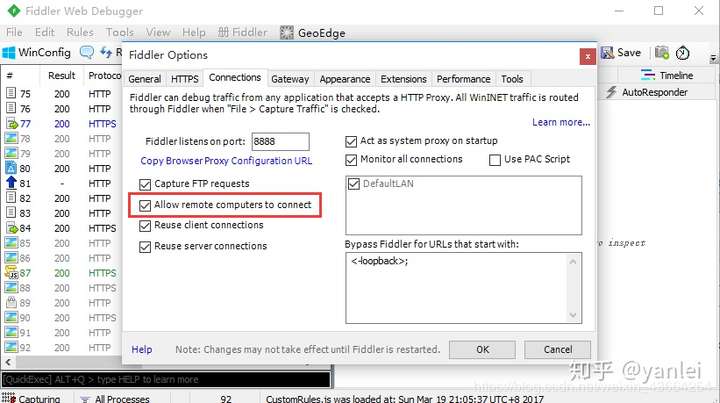Screen dimensions: 720x403
Task: Open the File menu
Action: pos(14,32)
